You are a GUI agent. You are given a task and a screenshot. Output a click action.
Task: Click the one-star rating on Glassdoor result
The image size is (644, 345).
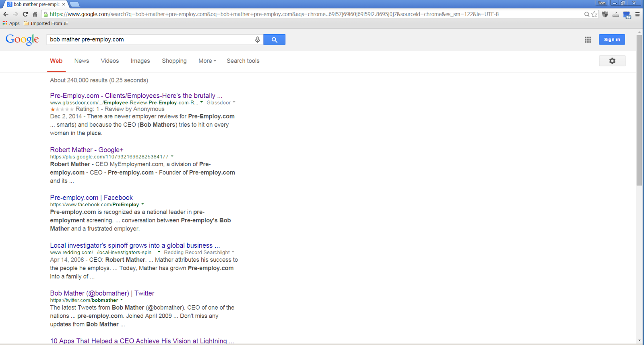click(62, 109)
